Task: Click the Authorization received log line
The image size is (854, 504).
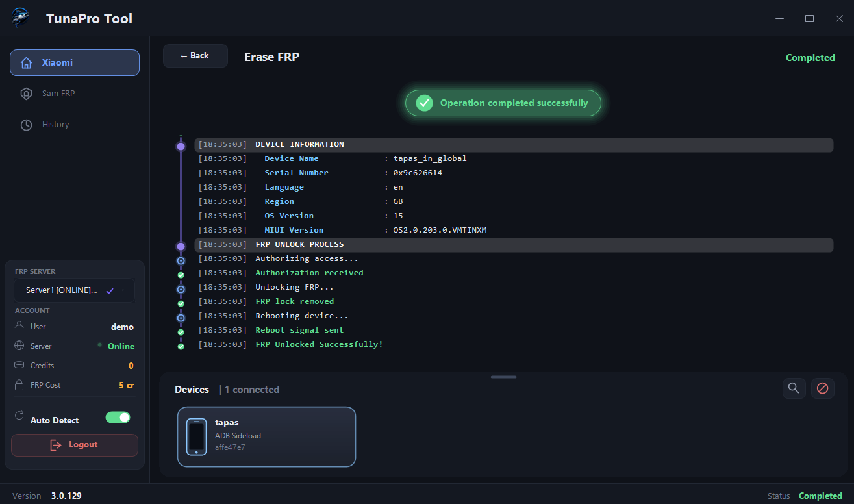Action: [309, 273]
